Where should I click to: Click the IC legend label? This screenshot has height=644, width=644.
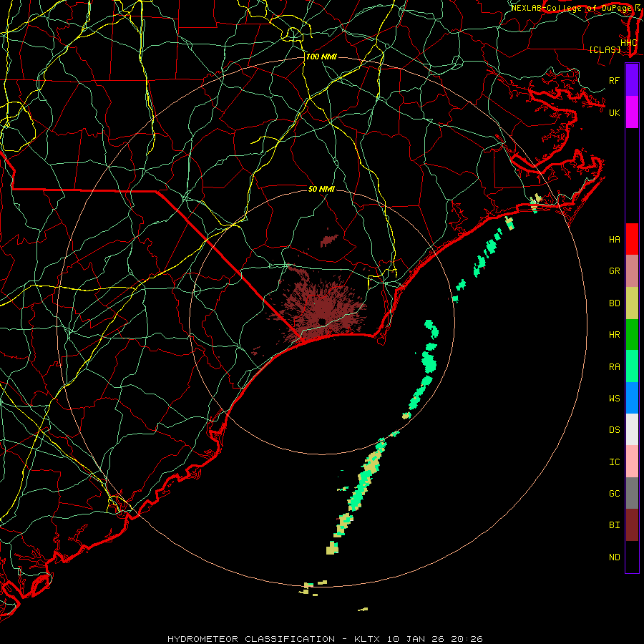615,462
